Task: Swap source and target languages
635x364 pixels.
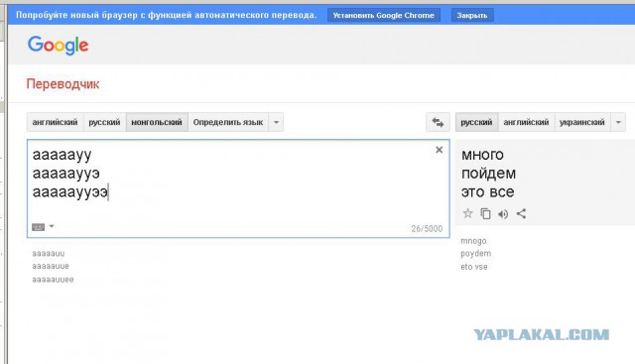Action: tap(438, 122)
